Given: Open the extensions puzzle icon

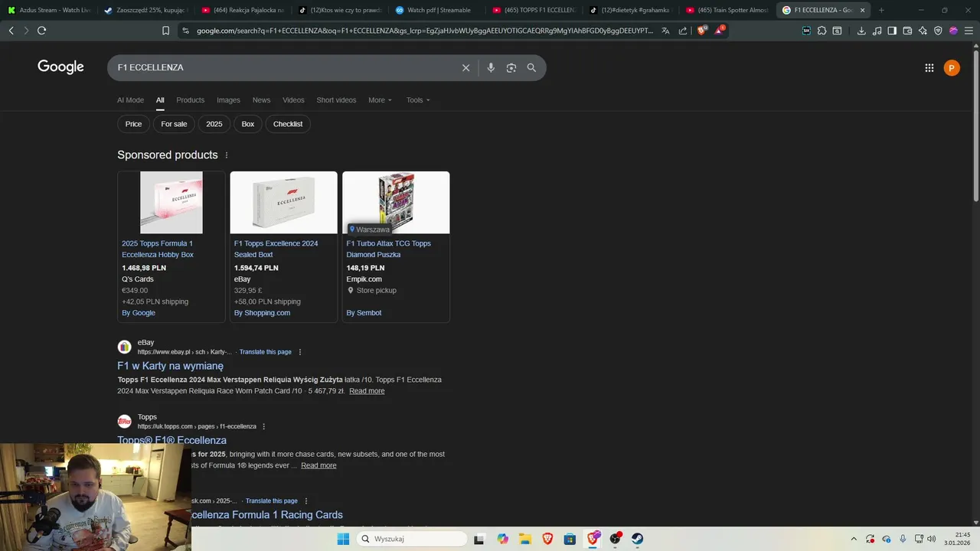Looking at the screenshot, I should 822,31.
